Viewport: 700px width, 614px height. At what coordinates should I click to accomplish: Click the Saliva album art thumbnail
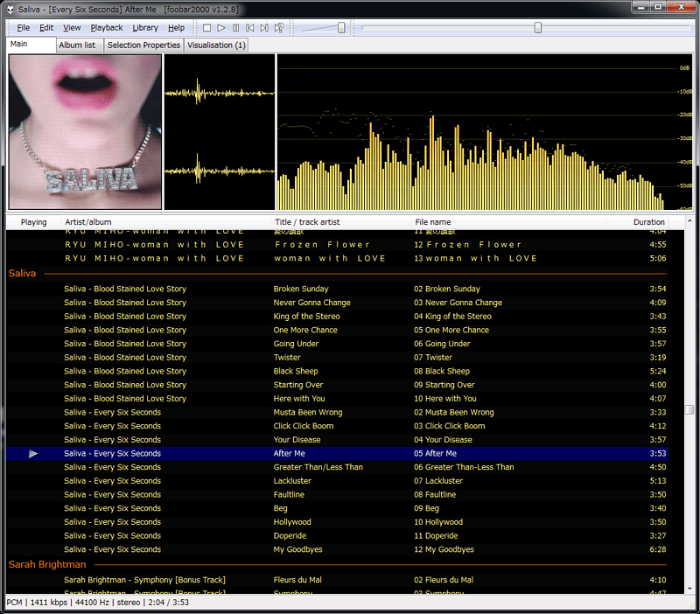pos(84,132)
